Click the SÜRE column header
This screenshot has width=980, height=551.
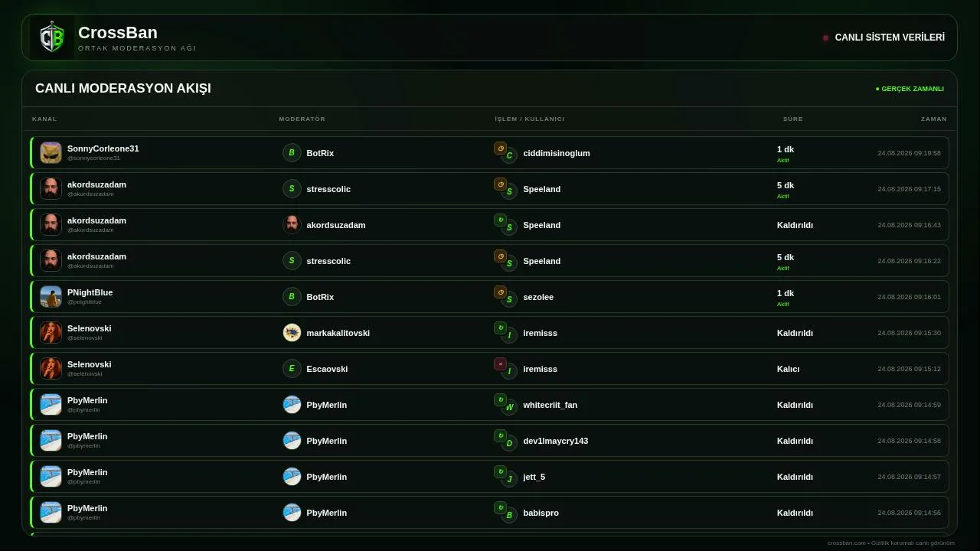point(793,119)
